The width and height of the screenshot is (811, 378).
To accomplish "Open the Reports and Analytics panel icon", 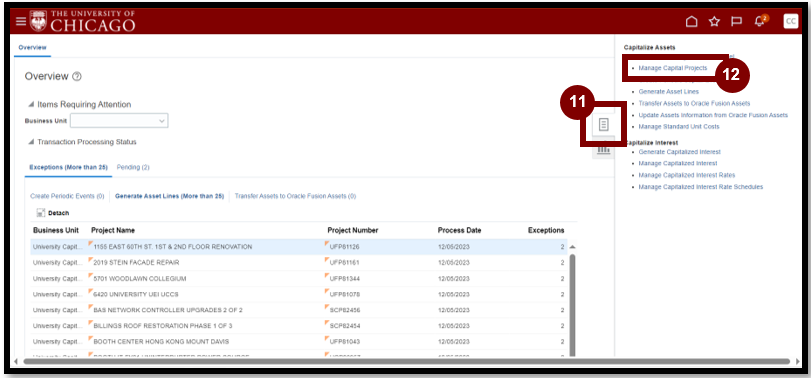I will point(603,149).
